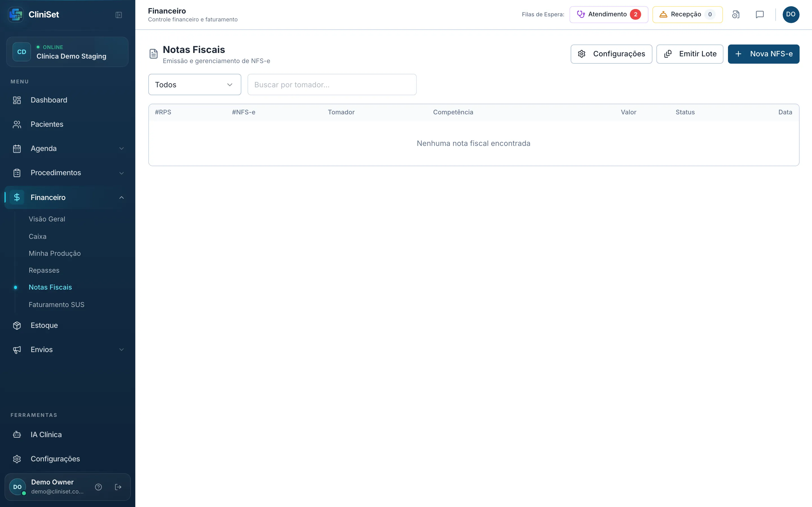812x507 pixels.
Task: Focus the Buscar por tomador search field
Action: 332,84
